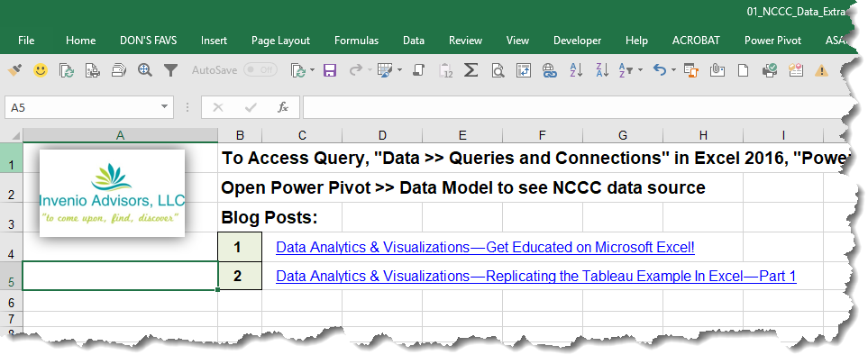Click the page orientation icon

coord(419,70)
